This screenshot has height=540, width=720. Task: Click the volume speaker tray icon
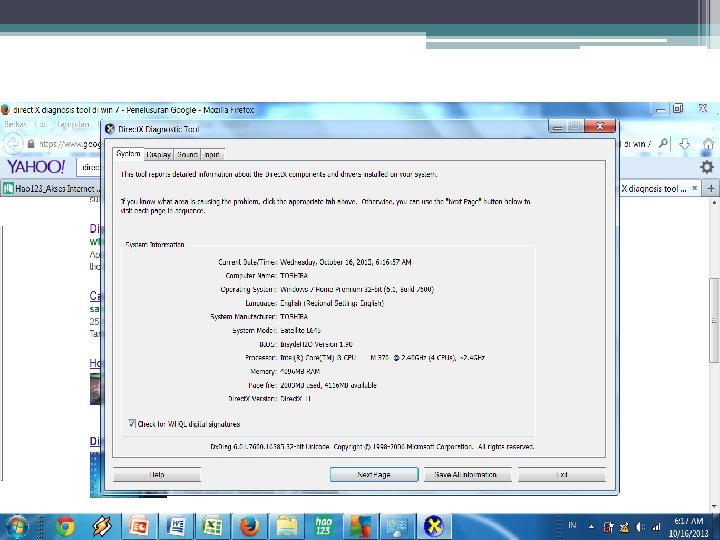[641, 527]
